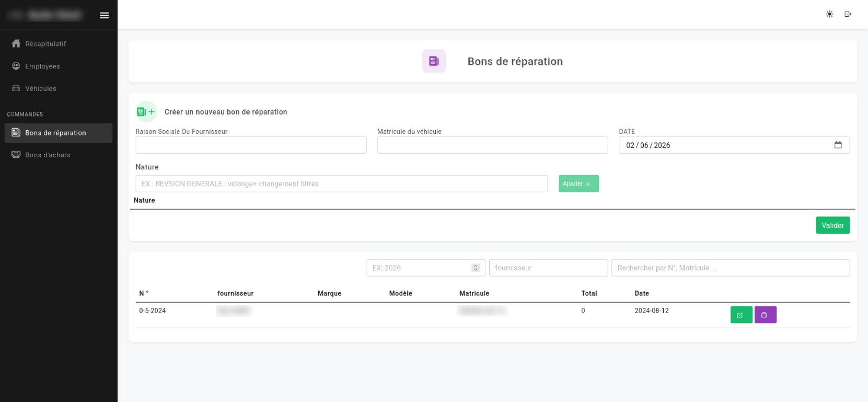Focus the Raison Sociale Du Fournisseur field
Screen dimensions: 868x402
(x=251, y=145)
